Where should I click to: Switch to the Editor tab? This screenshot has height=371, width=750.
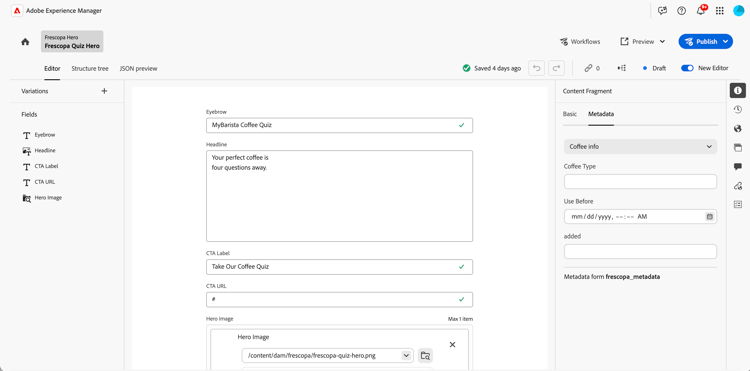[52, 68]
